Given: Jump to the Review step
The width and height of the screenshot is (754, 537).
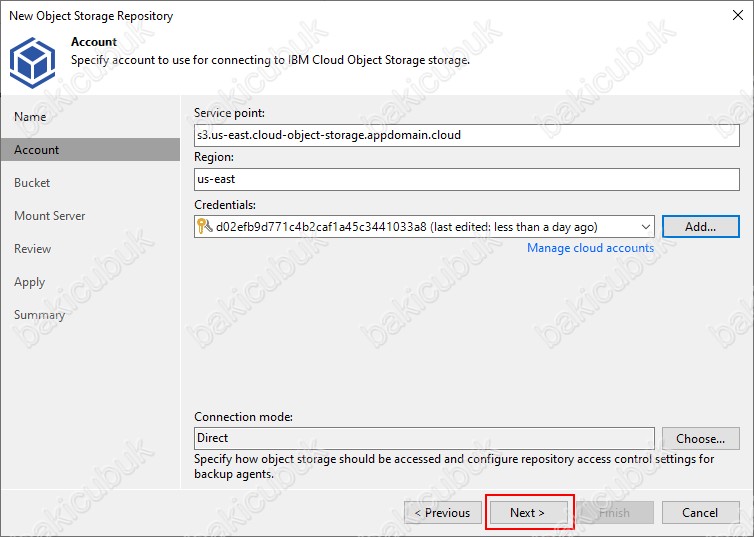Looking at the screenshot, I should [32, 249].
